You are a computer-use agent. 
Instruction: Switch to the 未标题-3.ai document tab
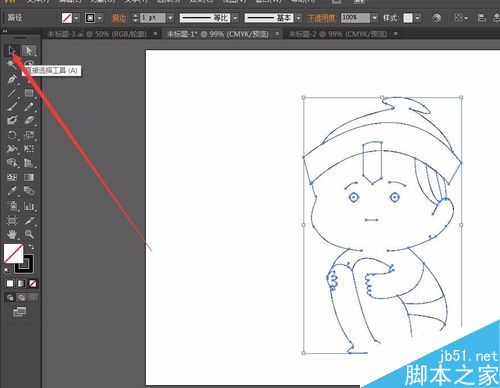click(97, 34)
